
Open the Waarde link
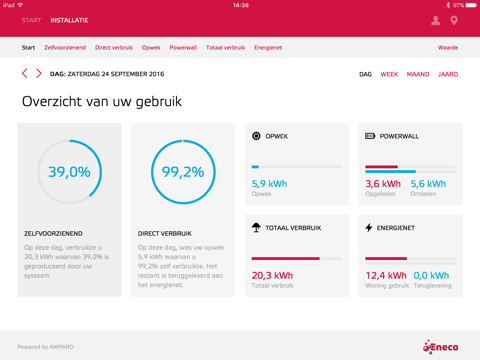click(448, 48)
